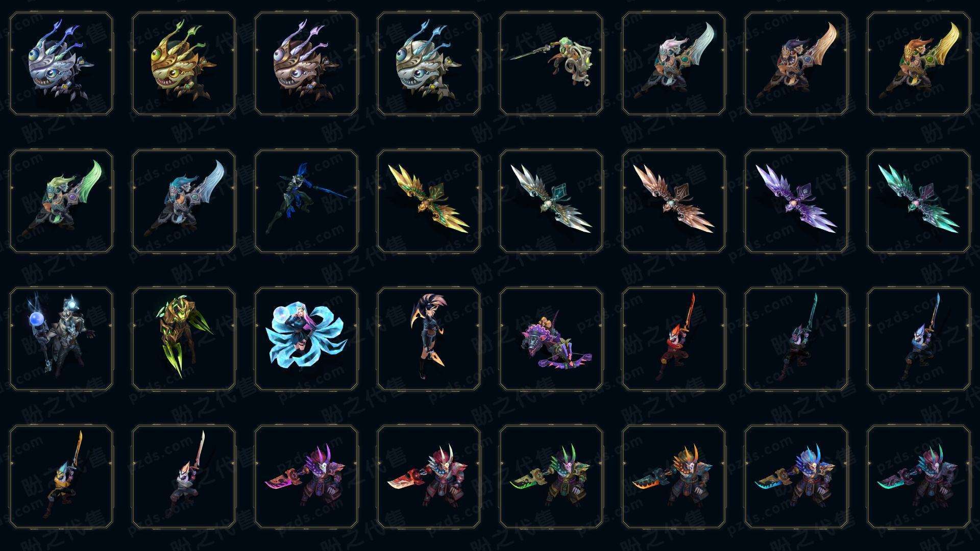The width and height of the screenshot is (980, 551).
Task: Select the teal-green winged bird tile
Action: (919, 201)
